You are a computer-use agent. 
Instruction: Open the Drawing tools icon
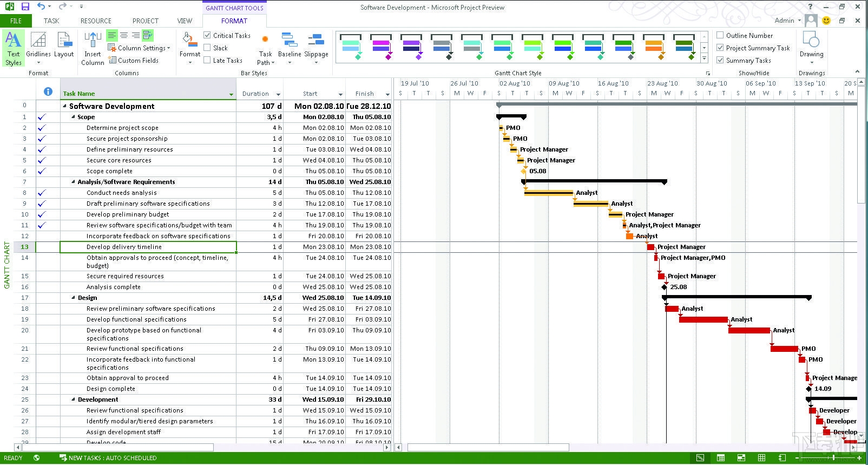point(811,48)
